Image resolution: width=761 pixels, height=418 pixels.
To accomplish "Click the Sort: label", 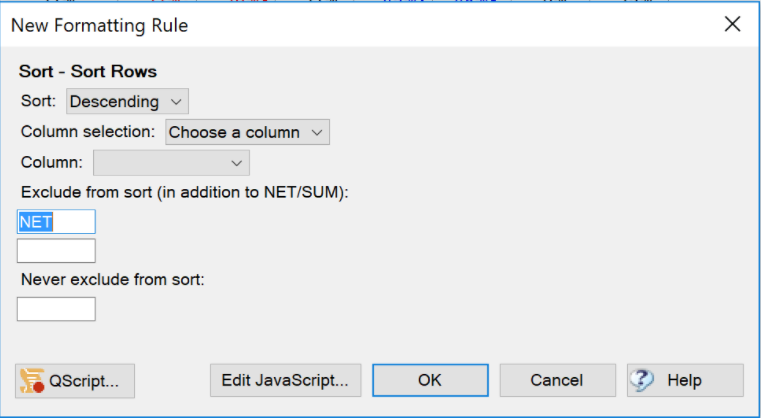I will [39, 101].
